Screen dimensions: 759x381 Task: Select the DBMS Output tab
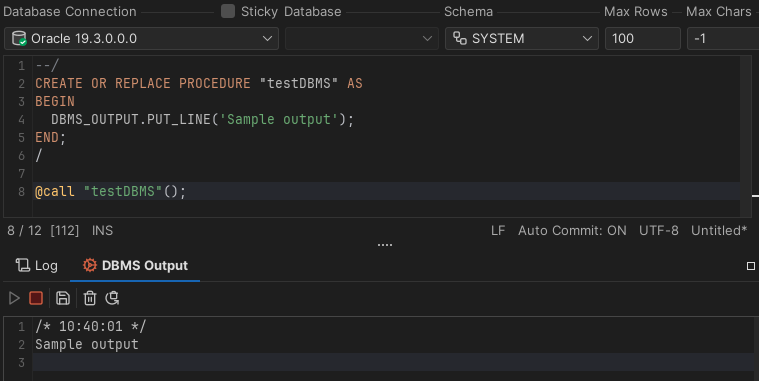[135, 265]
